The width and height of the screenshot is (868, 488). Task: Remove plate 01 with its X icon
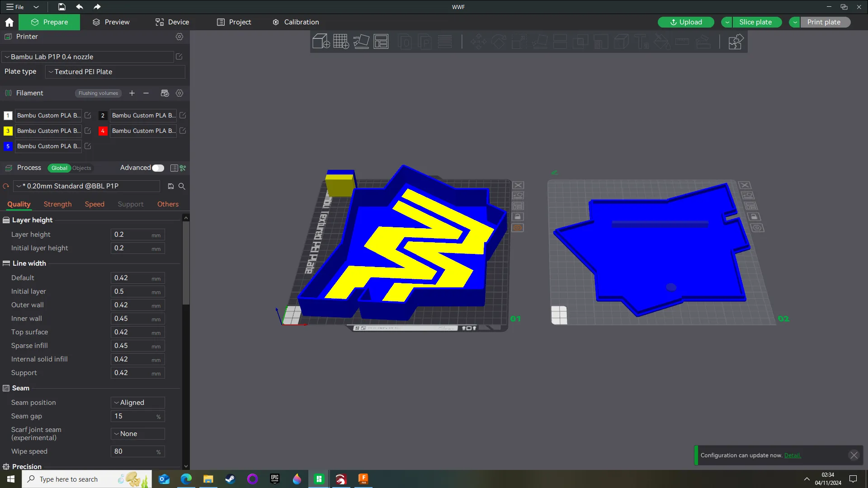[518, 185]
